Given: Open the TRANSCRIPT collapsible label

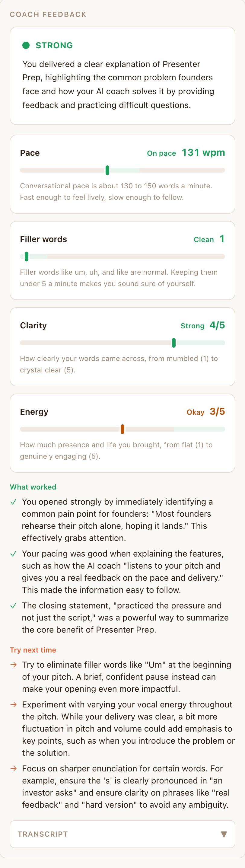Looking at the screenshot, I should pos(43,834).
